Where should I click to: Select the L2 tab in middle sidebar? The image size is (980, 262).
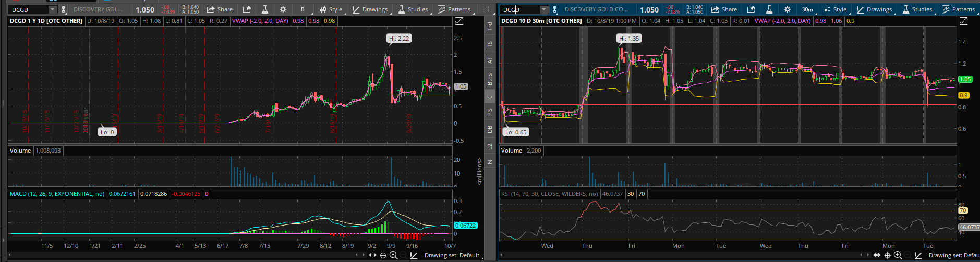(x=490, y=147)
